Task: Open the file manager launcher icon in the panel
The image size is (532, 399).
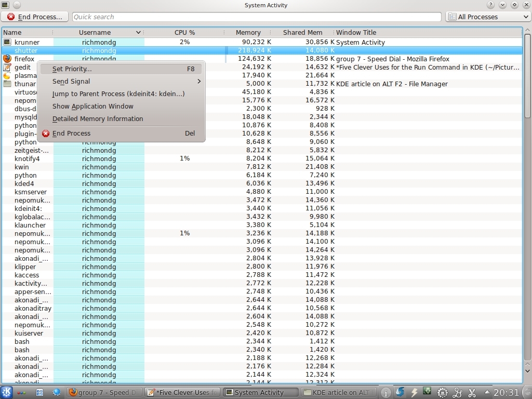Action: coord(39,393)
